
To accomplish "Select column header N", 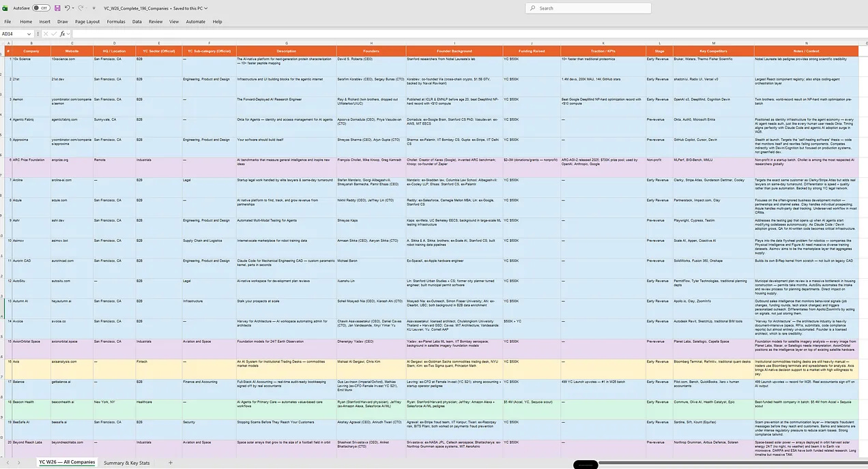I will click(806, 42).
